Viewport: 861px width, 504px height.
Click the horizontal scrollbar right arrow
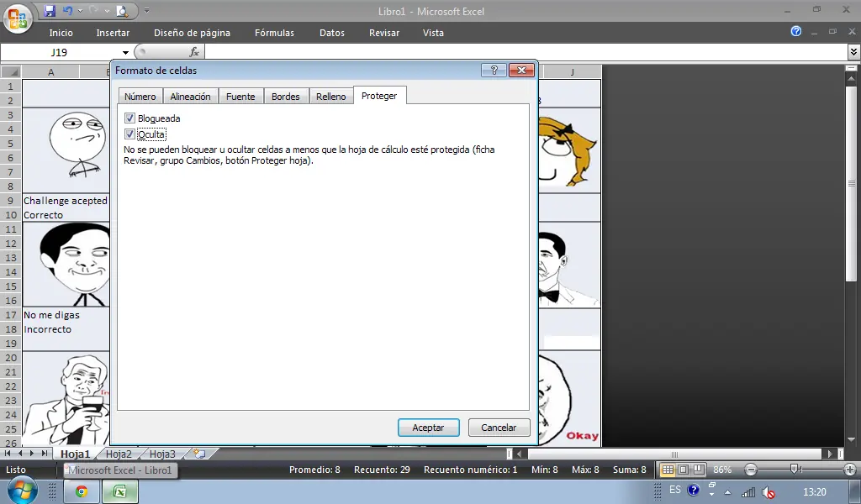point(830,454)
